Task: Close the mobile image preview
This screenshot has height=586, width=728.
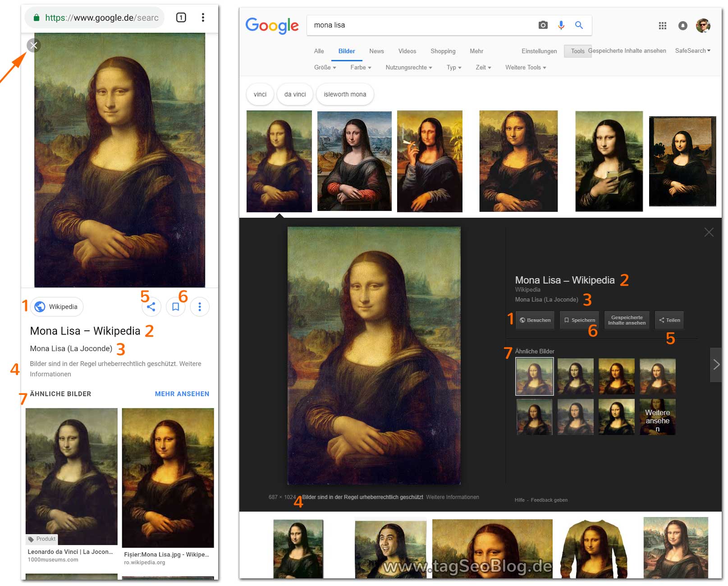Action: coord(33,45)
